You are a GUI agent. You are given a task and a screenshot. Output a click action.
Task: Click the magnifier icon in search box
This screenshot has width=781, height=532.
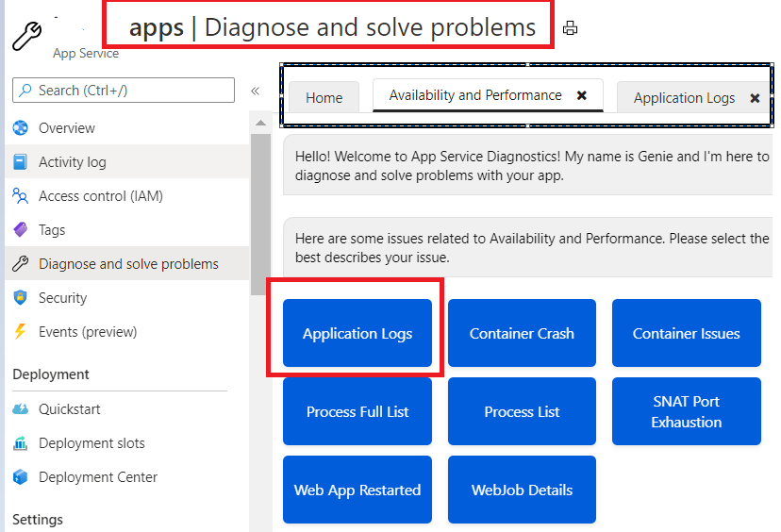coord(25,91)
